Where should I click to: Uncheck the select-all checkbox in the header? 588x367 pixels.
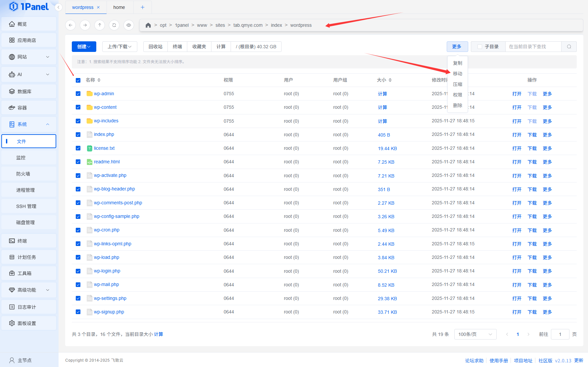click(x=78, y=80)
